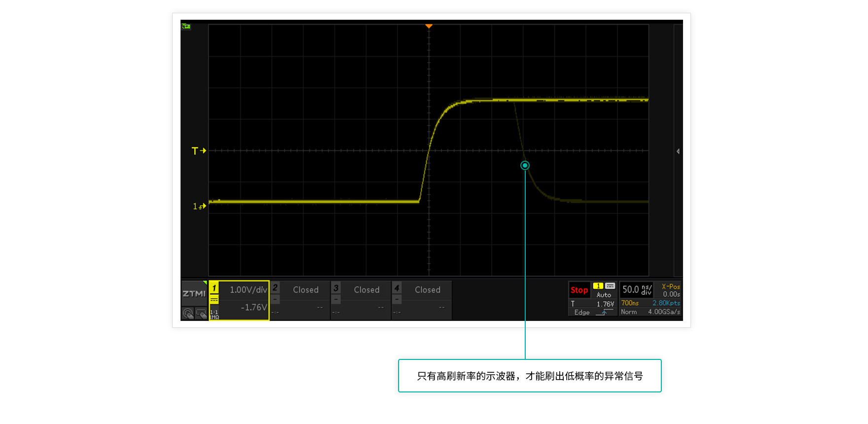Open the Auto trigger mode selector

(x=604, y=295)
